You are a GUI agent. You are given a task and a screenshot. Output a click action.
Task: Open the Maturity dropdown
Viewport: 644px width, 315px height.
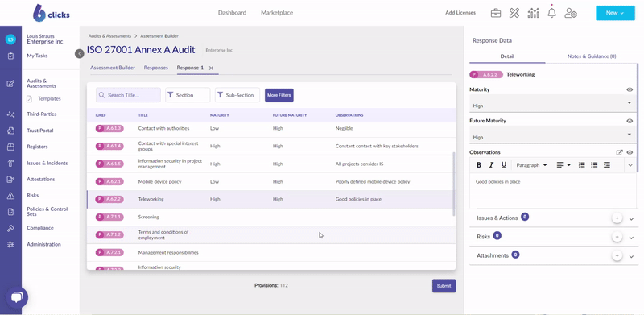552,103
